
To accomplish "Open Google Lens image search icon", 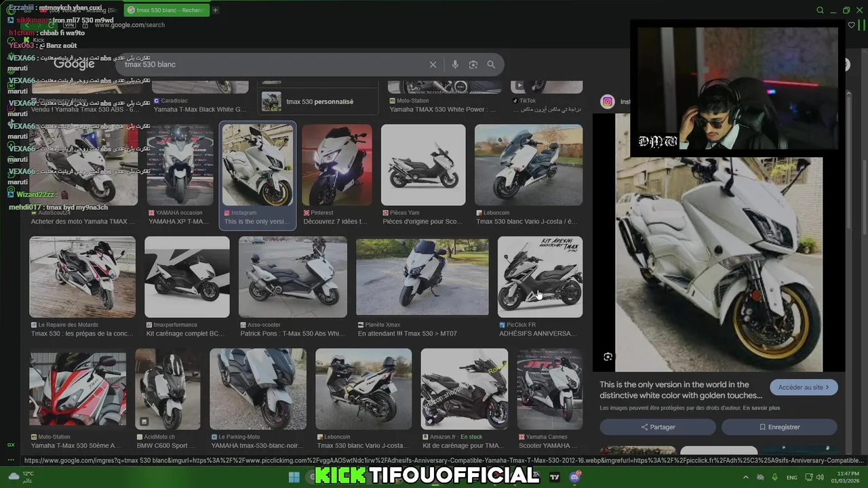I will click(x=473, y=64).
